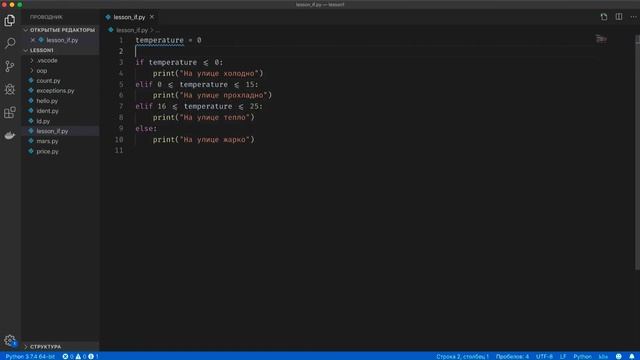The width and height of the screenshot is (640, 360).
Task: Click the minimap code preview
Action: pyautogui.click(x=601, y=39)
